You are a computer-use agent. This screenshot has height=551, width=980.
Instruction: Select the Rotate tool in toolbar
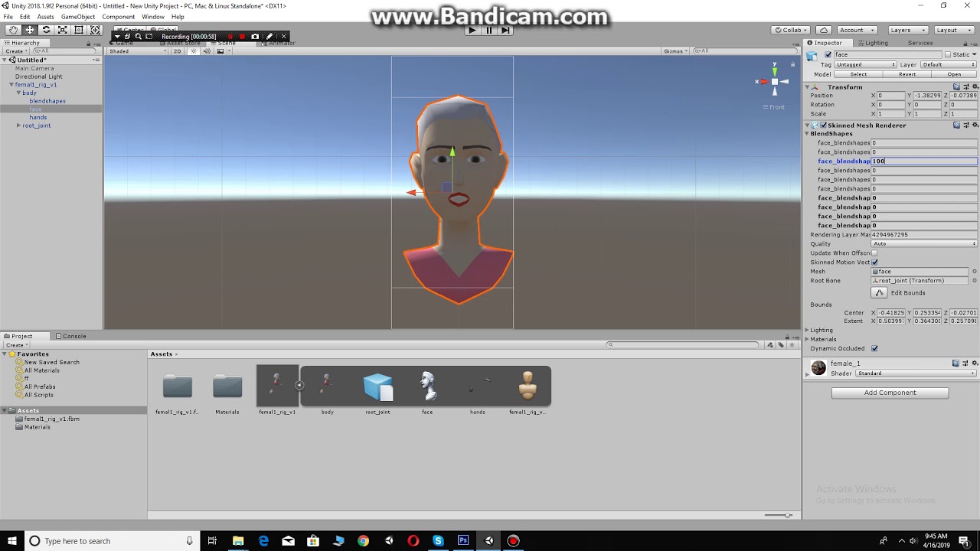pyautogui.click(x=46, y=30)
